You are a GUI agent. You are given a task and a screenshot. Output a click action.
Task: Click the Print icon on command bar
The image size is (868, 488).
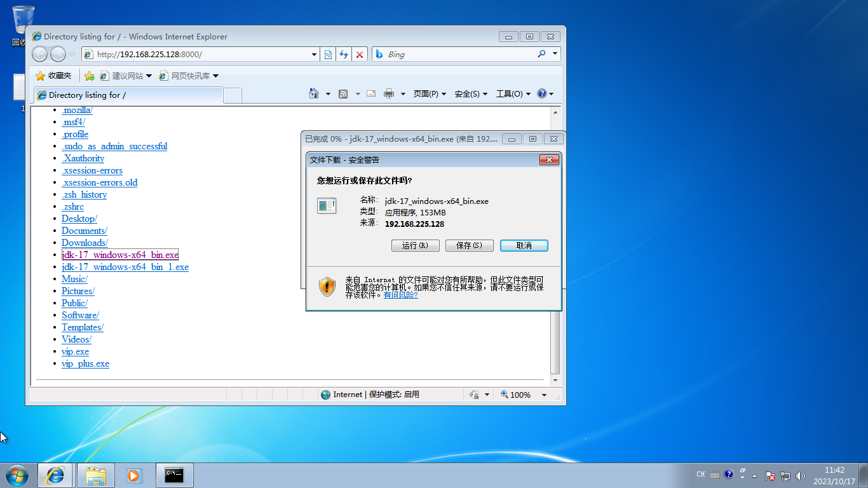(x=388, y=93)
